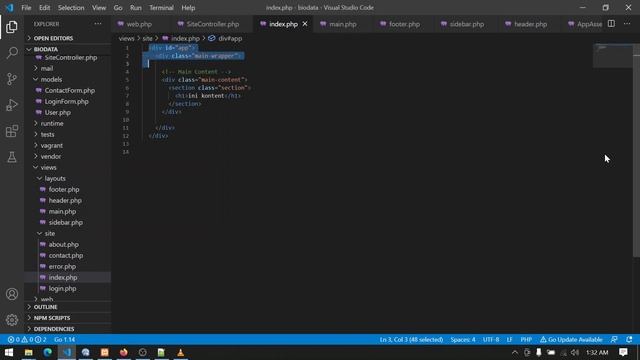This screenshot has height=360, width=640.
Task: Expand the NPM Scripts section
Action: tap(68, 318)
